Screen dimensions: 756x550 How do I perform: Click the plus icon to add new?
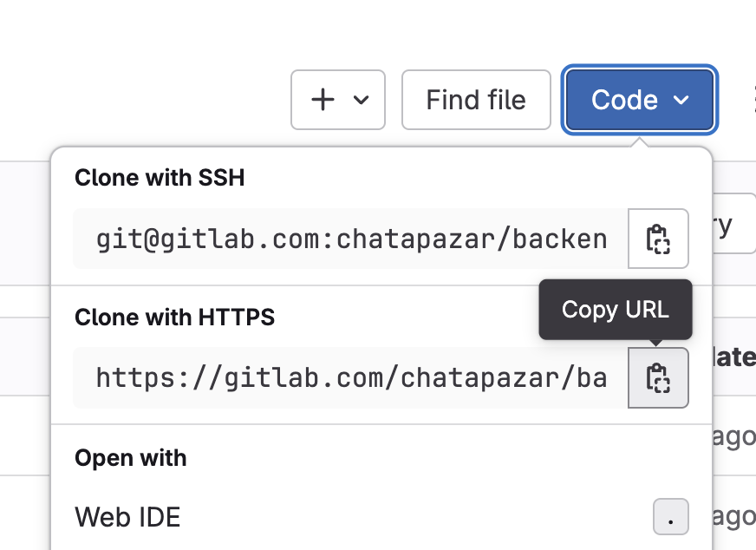323,100
